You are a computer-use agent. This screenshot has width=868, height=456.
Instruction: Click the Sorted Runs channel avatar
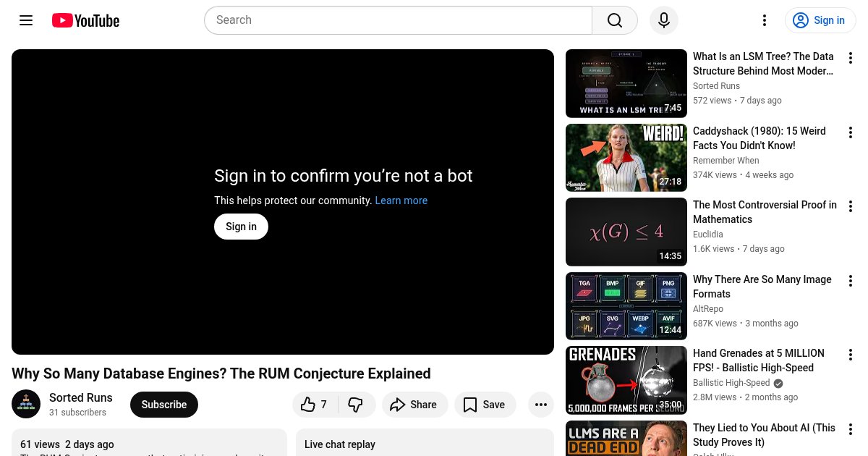[x=26, y=404]
